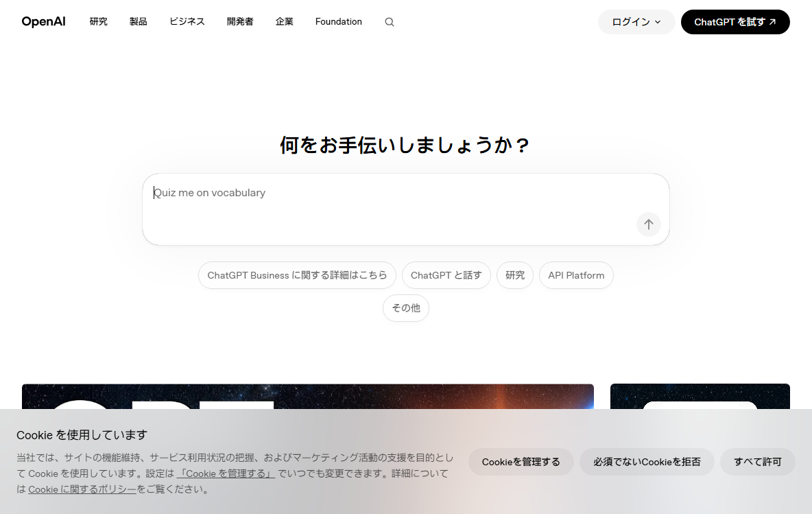The width and height of the screenshot is (812, 514).
Task: Click the すべて許可 button
Action: pos(758,462)
